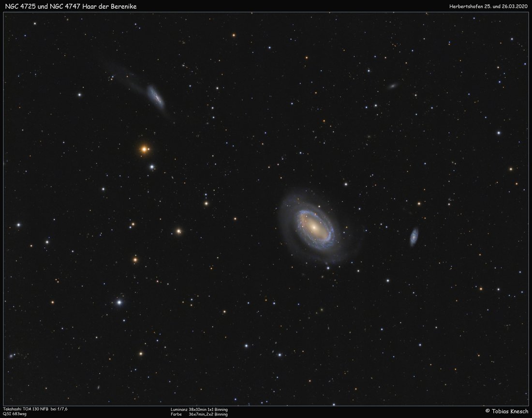Click the line "Farbe 36x7min 2x2 Binning"
Screen dimensions: 532x418
[x=199, y=414]
